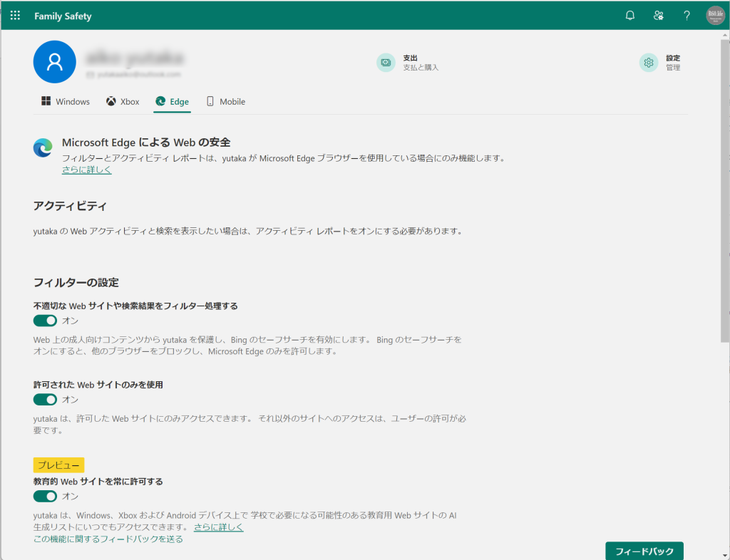Select the Xbox tab

(x=123, y=102)
